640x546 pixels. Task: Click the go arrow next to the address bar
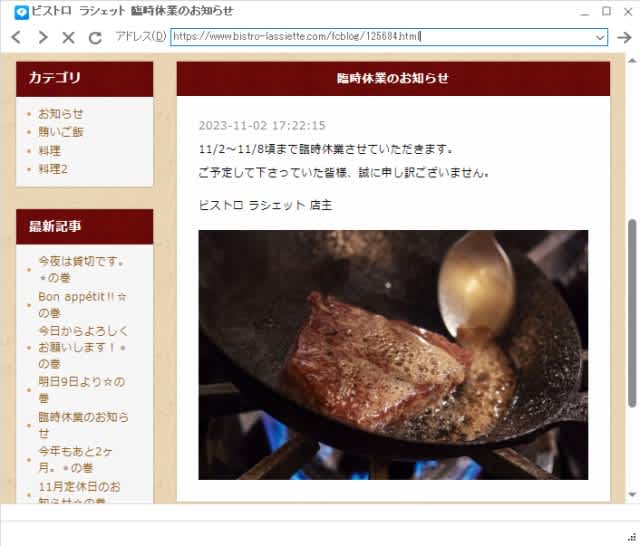(624, 37)
